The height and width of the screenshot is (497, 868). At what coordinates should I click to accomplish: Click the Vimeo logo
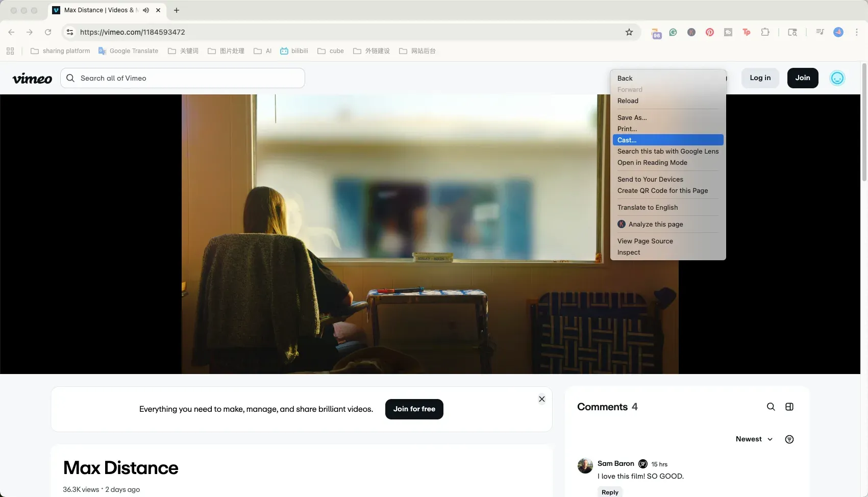coord(32,79)
